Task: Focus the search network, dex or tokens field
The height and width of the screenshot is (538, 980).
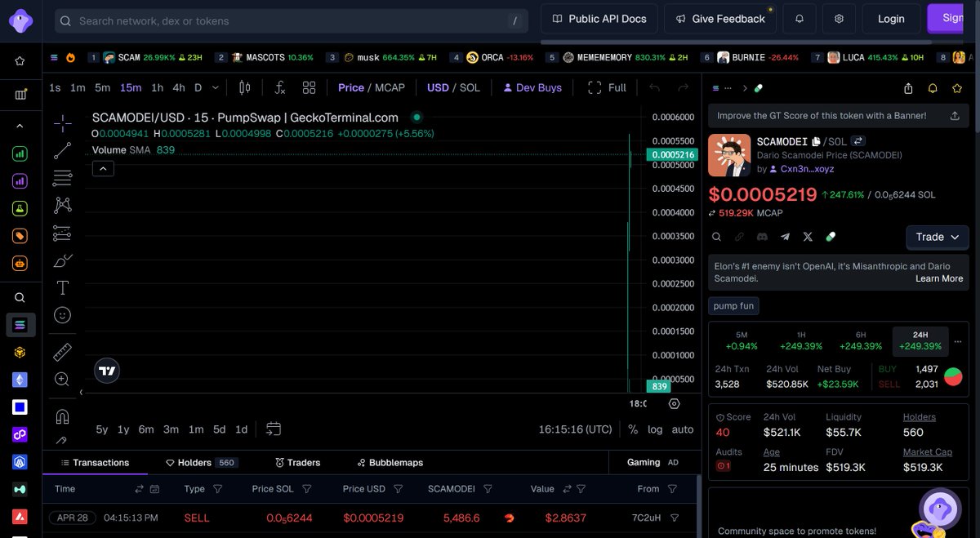Action: 292,20
